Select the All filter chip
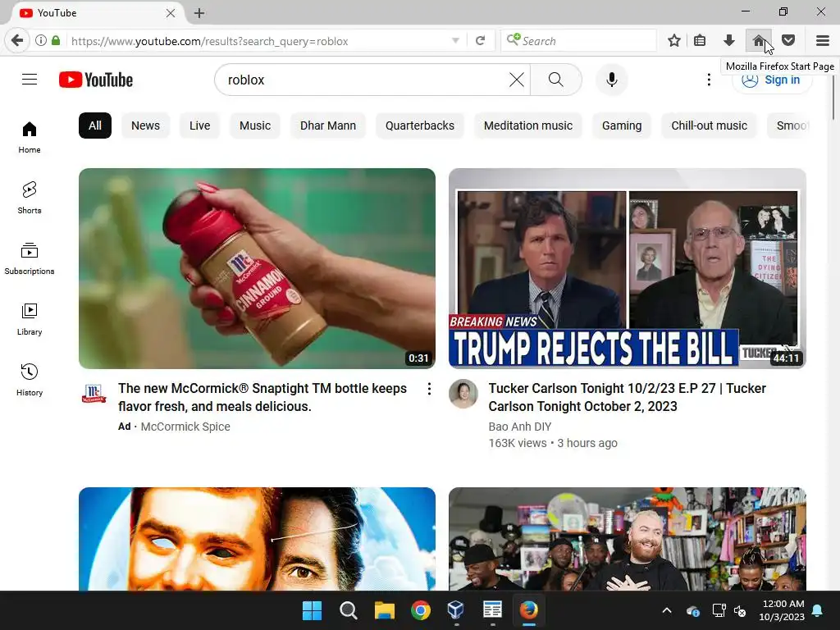 click(95, 126)
